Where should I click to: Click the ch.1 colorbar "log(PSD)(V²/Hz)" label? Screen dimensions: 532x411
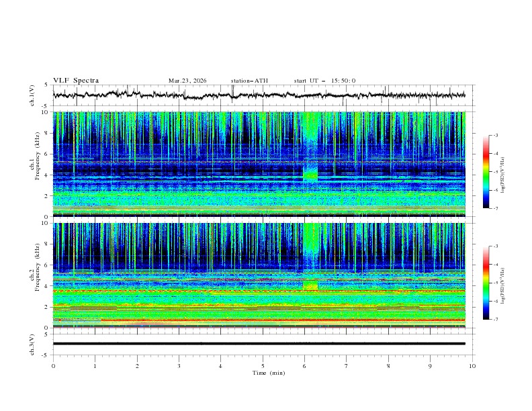(x=503, y=175)
